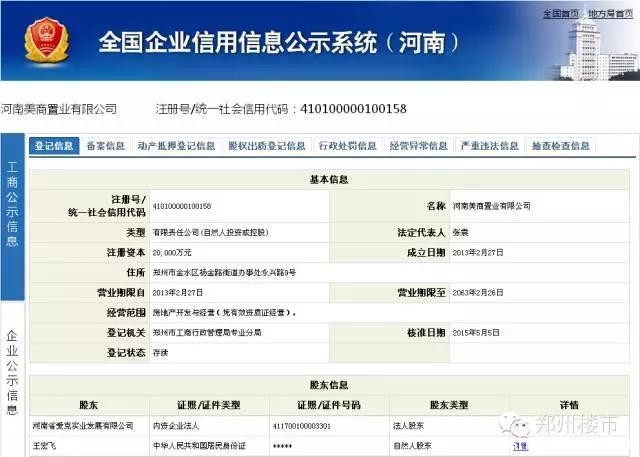Click the business scope text 房地产开发与经营
Screen dimensions: 640x457
coord(224,313)
